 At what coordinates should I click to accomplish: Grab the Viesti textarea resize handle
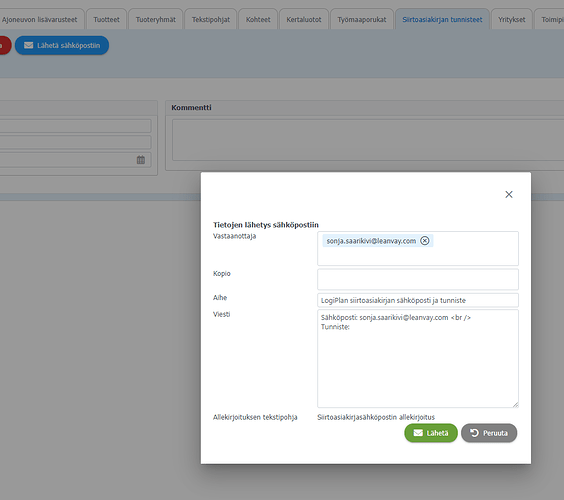point(515,405)
